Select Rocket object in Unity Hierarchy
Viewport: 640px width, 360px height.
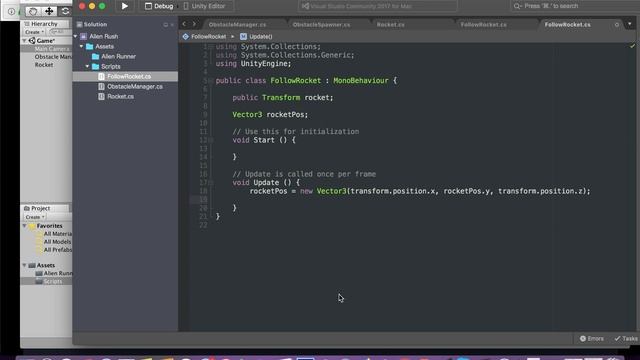tap(44, 64)
